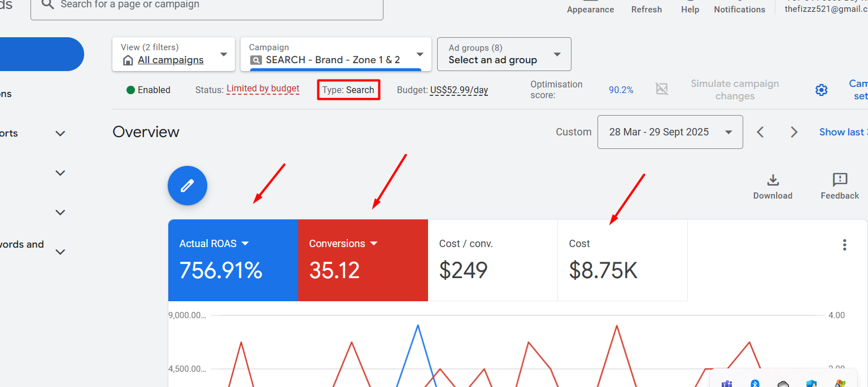
Task: Toggle the green Enabled campaign status
Action: pyautogui.click(x=148, y=90)
